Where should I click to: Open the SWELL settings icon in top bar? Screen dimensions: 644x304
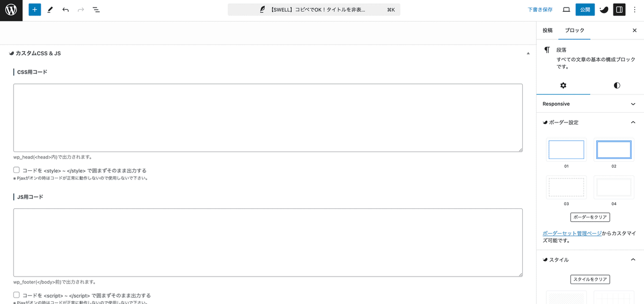[x=604, y=10]
